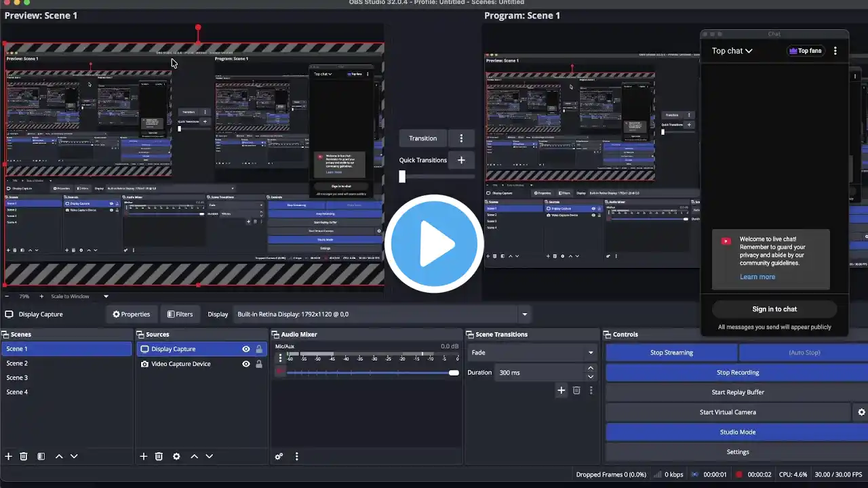Delete selected source using trash icon
The height and width of the screenshot is (488, 868).
tap(159, 456)
